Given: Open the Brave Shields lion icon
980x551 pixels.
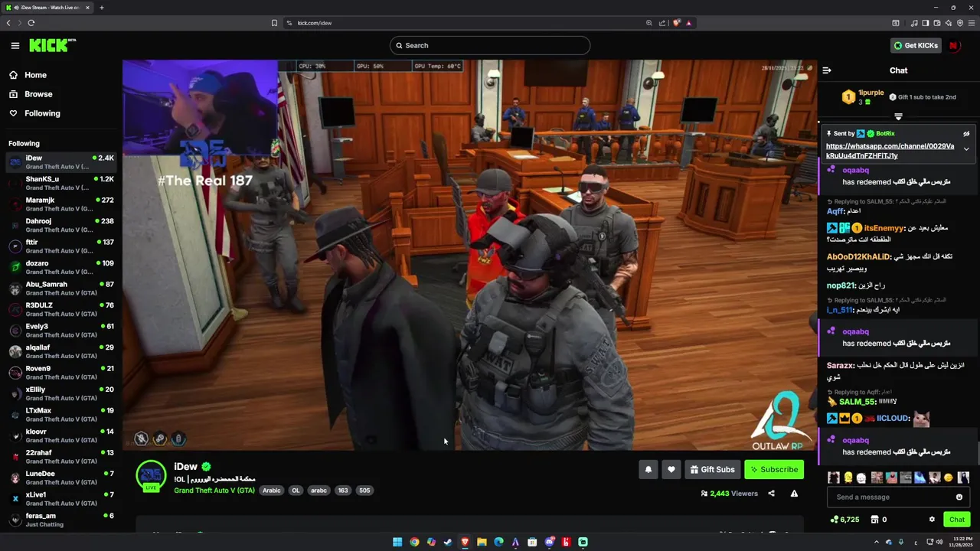Looking at the screenshot, I should coord(676,23).
